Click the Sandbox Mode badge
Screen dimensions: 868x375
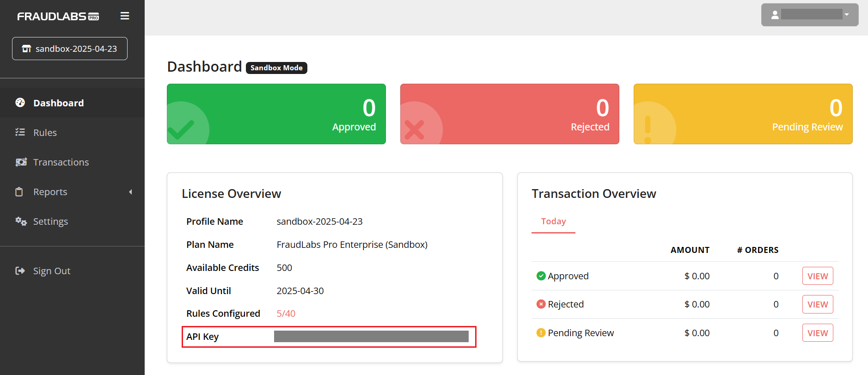(276, 68)
